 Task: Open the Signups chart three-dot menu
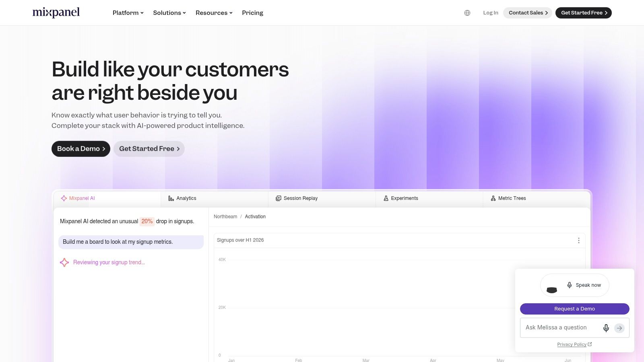pyautogui.click(x=579, y=240)
